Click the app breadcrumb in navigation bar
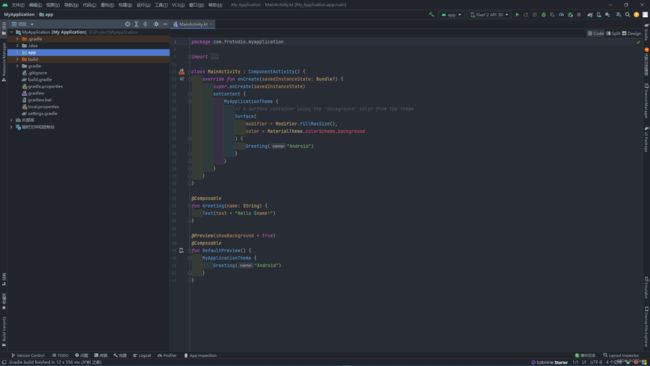The height and width of the screenshot is (366, 650). [x=46, y=15]
